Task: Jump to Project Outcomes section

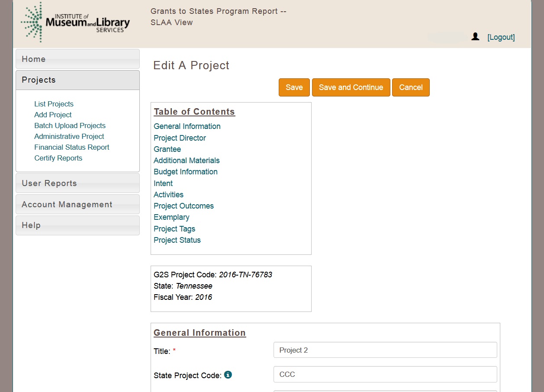Action: coord(183,206)
